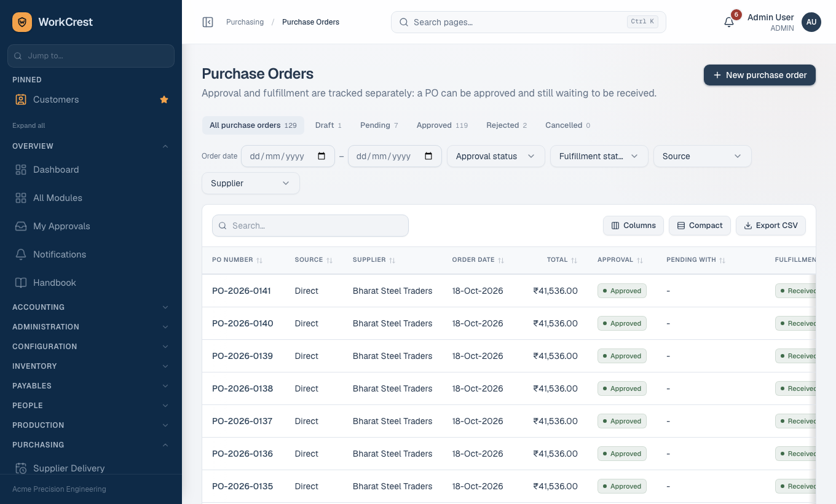Expand the Inventory sidebar section
This screenshot has width=836, height=504.
[91, 366]
